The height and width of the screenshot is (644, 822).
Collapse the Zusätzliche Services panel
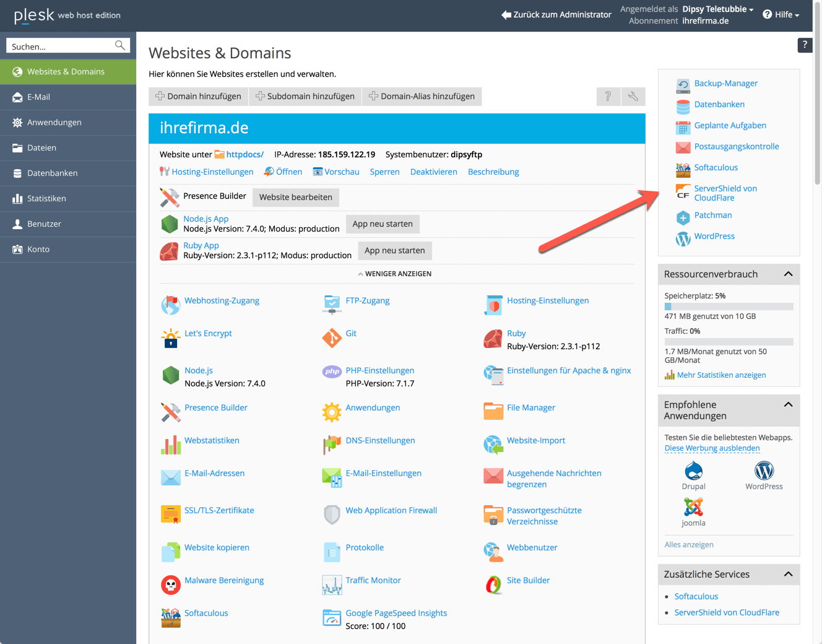point(788,575)
